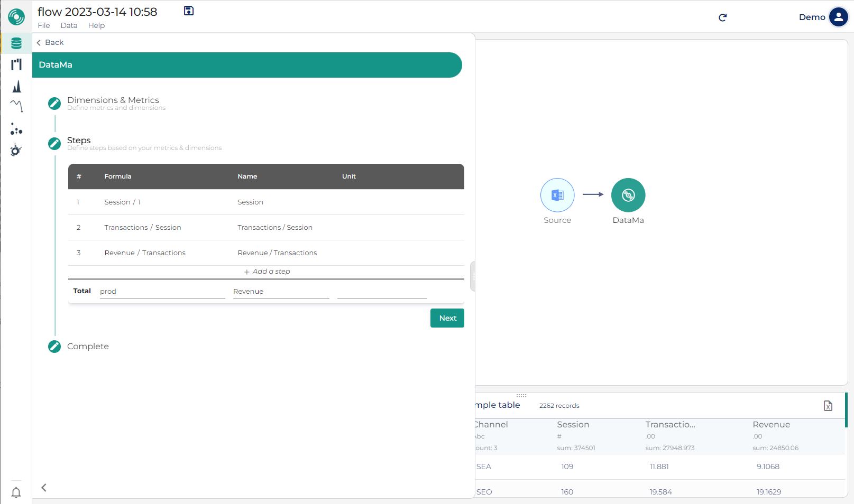This screenshot has width=854, height=504.
Task: Click the refresh icon in header
Action: click(x=723, y=17)
